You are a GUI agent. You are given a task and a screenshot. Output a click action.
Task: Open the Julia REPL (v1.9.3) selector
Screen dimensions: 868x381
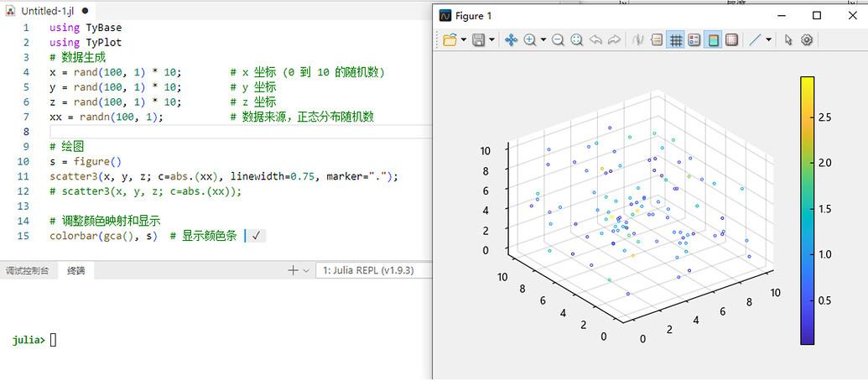[373, 270]
